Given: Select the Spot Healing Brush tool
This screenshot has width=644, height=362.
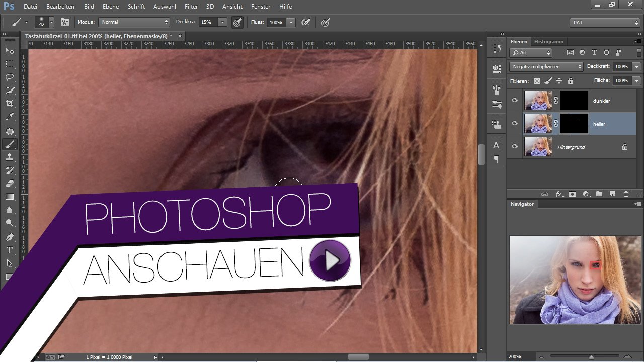Looking at the screenshot, I should click(x=10, y=131).
